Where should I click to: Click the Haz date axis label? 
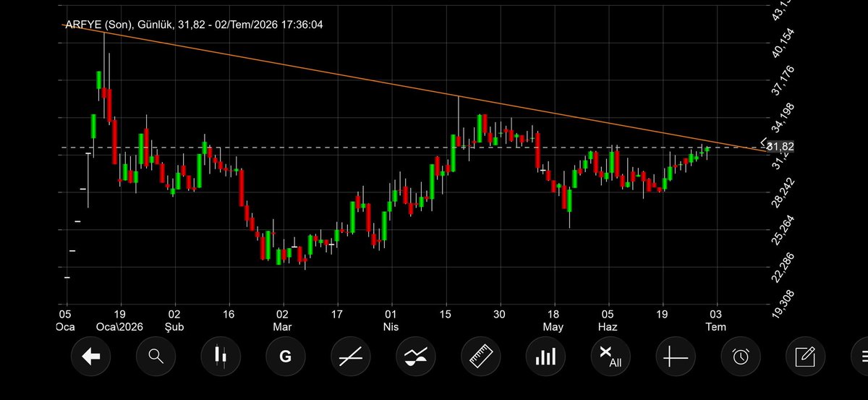tap(608, 327)
